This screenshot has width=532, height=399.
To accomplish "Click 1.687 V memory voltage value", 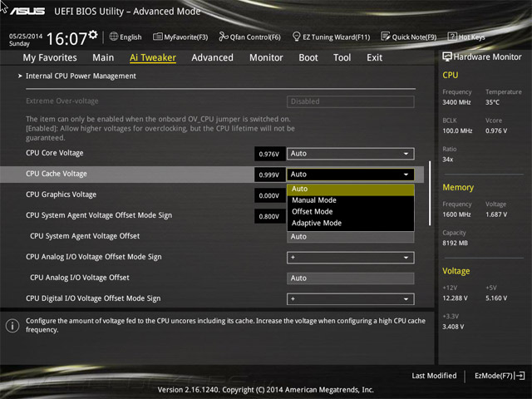I will pyautogui.click(x=496, y=214).
